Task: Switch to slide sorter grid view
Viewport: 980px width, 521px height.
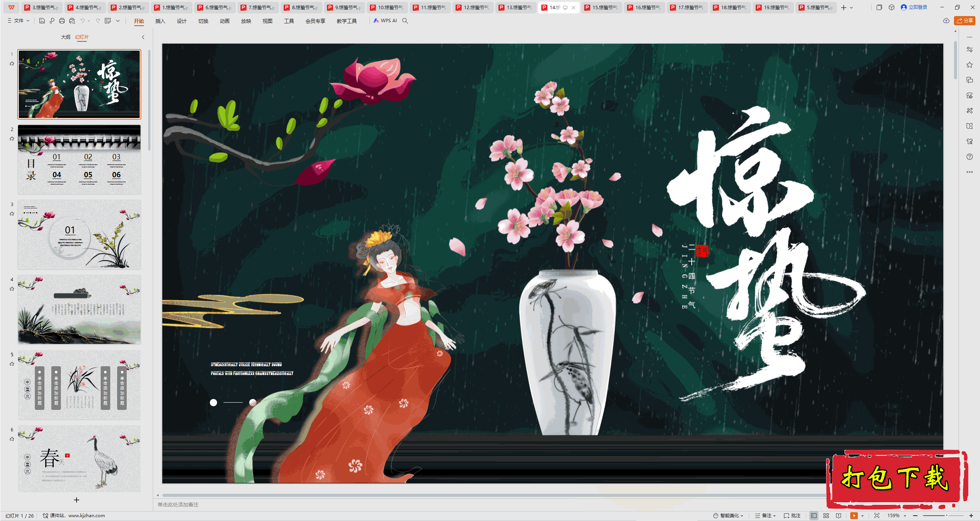Action: 826,516
